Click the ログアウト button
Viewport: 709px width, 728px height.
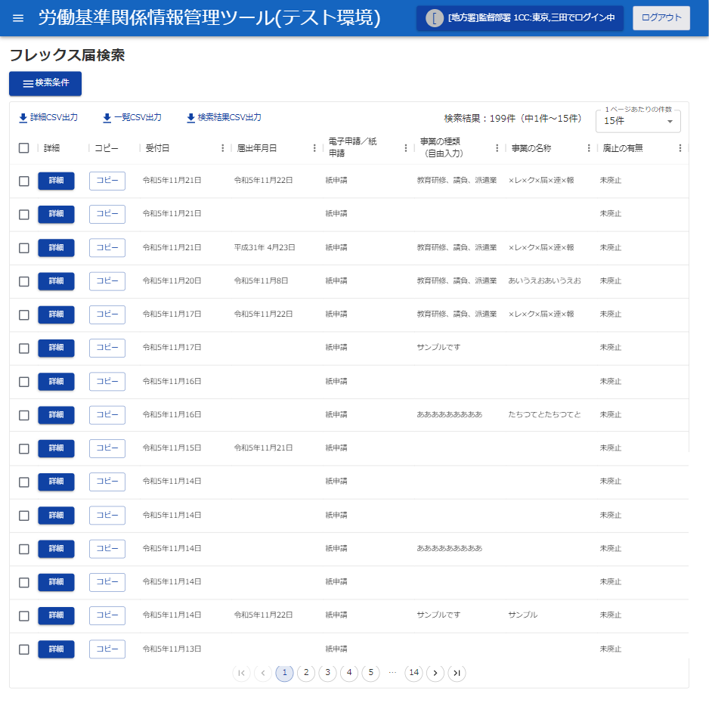pyautogui.click(x=661, y=18)
